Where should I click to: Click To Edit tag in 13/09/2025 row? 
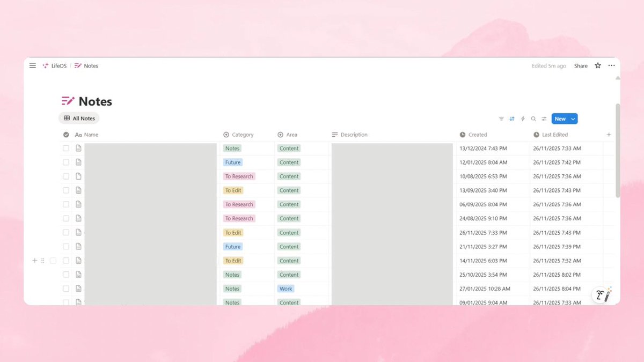(x=233, y=190)
